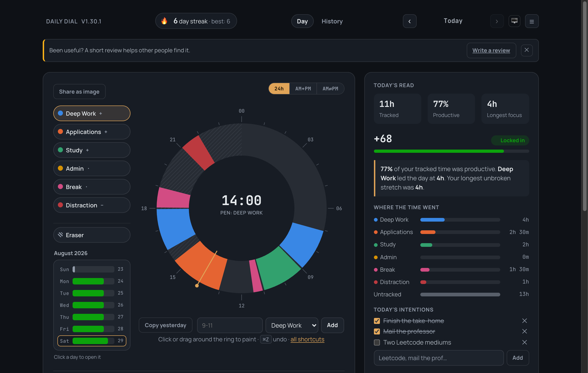Focus the new intention text field
The width and height of the screenshot is (588, 373).
(x=438, y=358)
